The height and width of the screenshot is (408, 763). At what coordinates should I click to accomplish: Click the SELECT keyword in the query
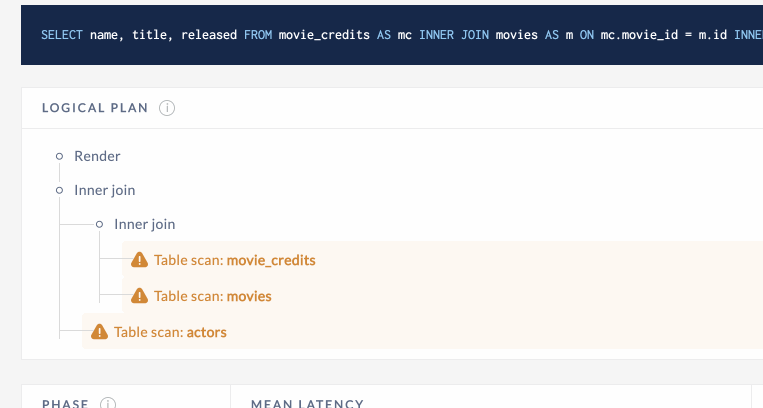[x=62, y=35]
